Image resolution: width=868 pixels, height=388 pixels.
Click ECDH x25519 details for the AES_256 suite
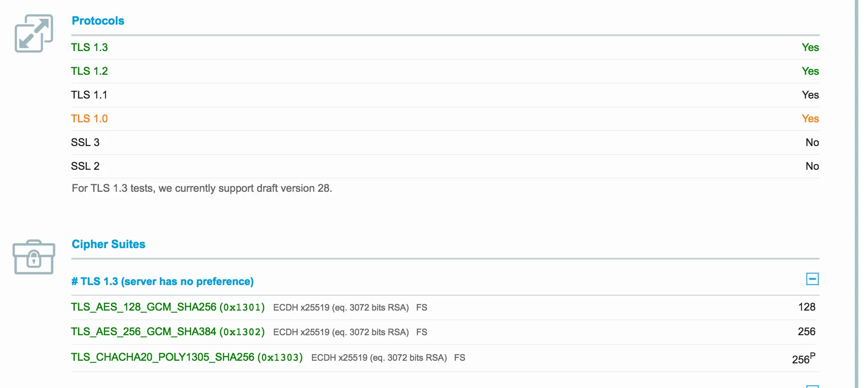[x=341, y=332]
